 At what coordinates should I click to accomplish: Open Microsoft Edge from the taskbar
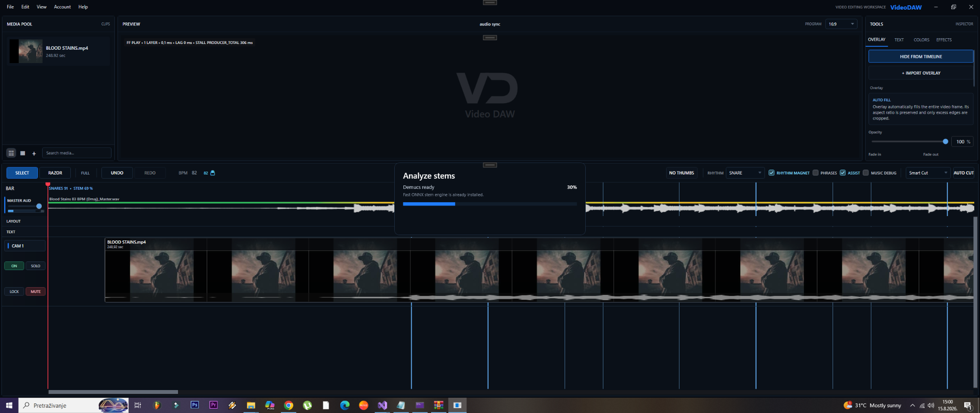(x=345, y=405)
